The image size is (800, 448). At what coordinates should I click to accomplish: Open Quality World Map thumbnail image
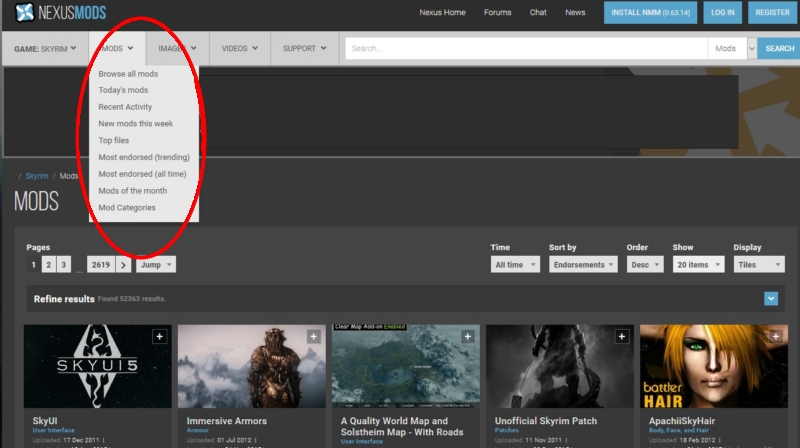[406, 366]
